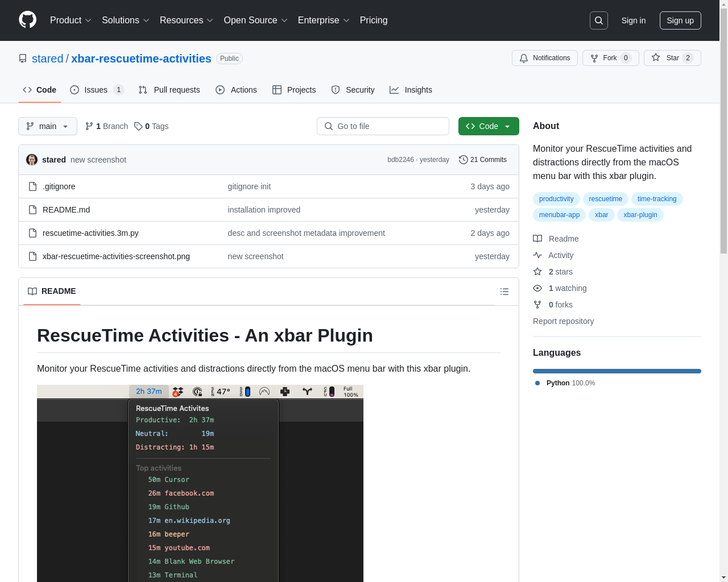The width and height of the screenshot is (728, 582).
Task: Click the rescuetime topic tag
Action: [x=605, y=199]
